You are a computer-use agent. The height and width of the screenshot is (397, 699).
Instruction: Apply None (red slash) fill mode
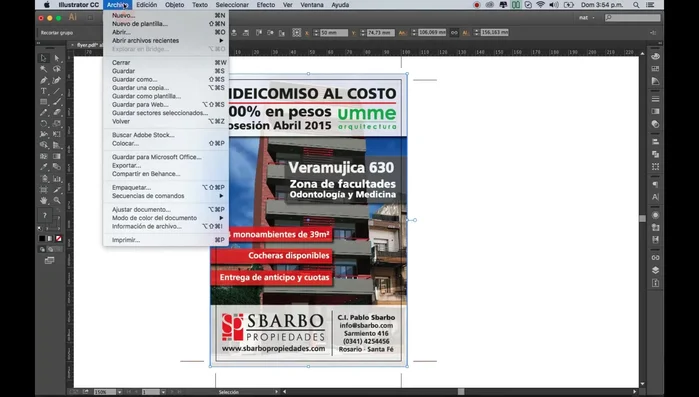pyautogui.click(x=58, y=238)
